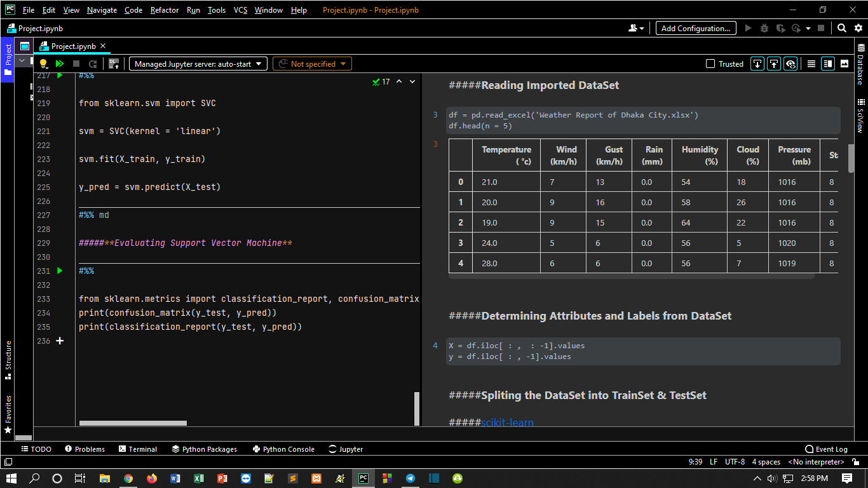Restart kernel using the circular arrow icon
868x488 pixels.
click(x=93, y=64)
